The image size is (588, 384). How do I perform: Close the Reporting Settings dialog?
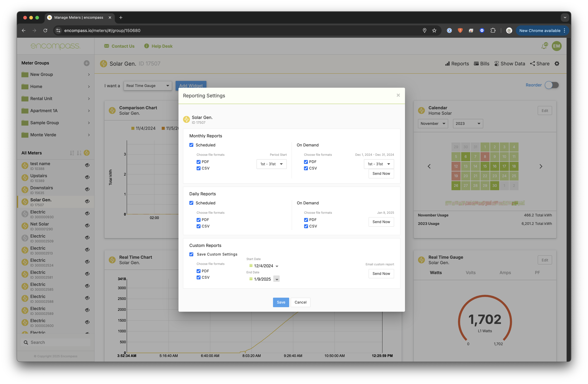pyautogui.click(x=398, y=95)
